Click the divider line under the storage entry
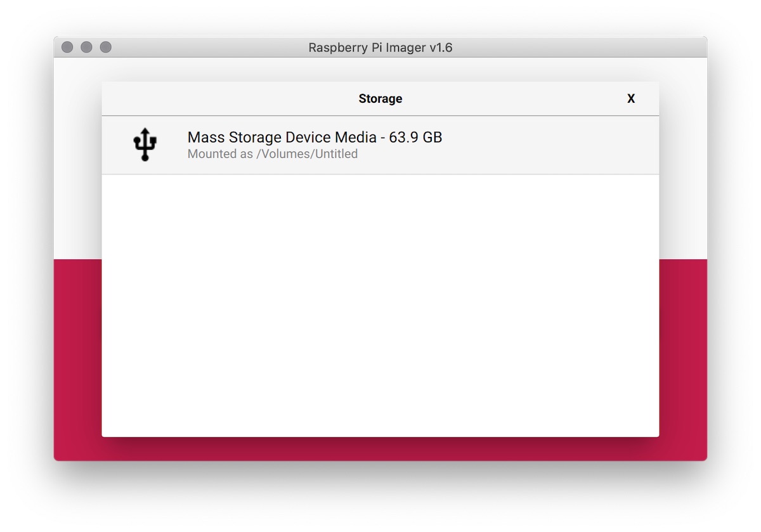 pyautogui.click(x=380, y=174)
